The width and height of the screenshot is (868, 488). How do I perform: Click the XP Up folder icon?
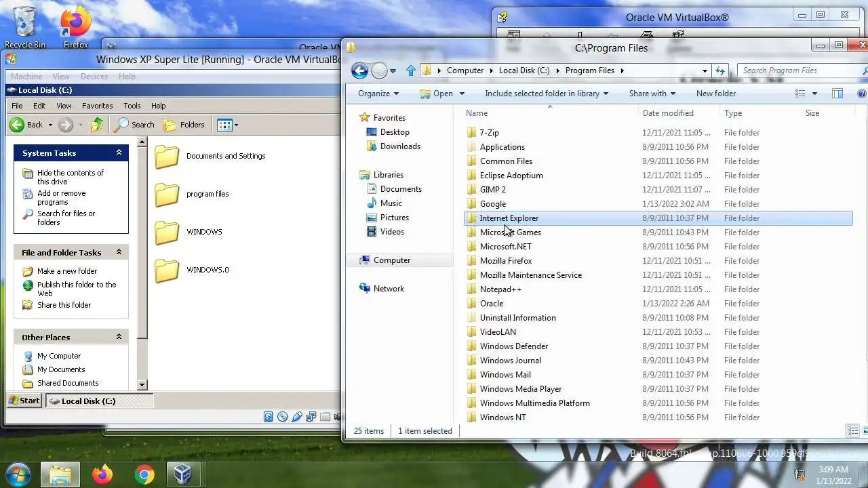[98, 125]
